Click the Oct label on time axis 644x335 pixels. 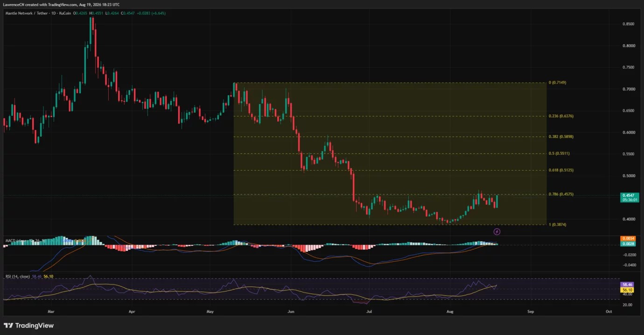coord(609,311)
